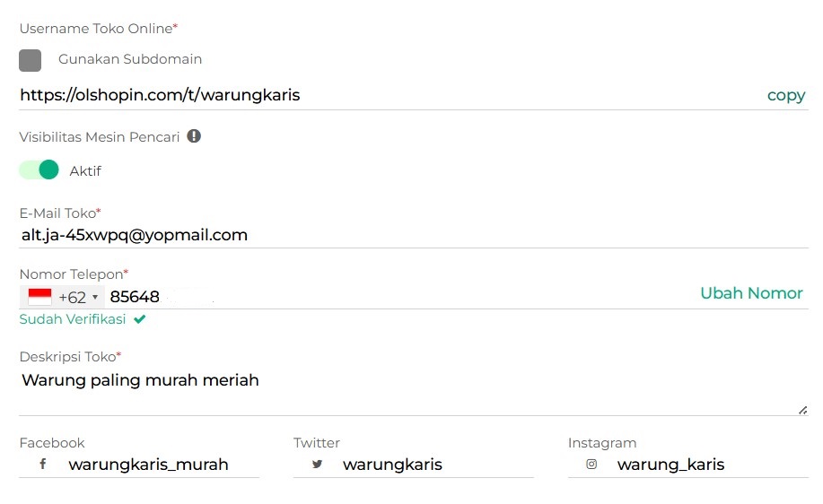This screenshot has width=823, height=504.
Task: Click the Indonesian flag icon
Action: click(39, 297)
